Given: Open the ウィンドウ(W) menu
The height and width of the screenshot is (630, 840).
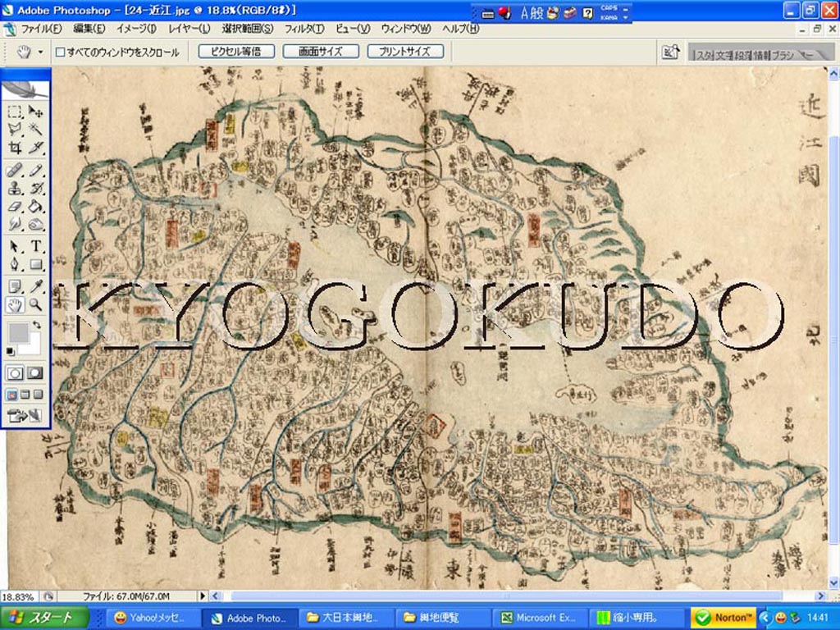Looking at the screenshot, I should pos(406,29).
